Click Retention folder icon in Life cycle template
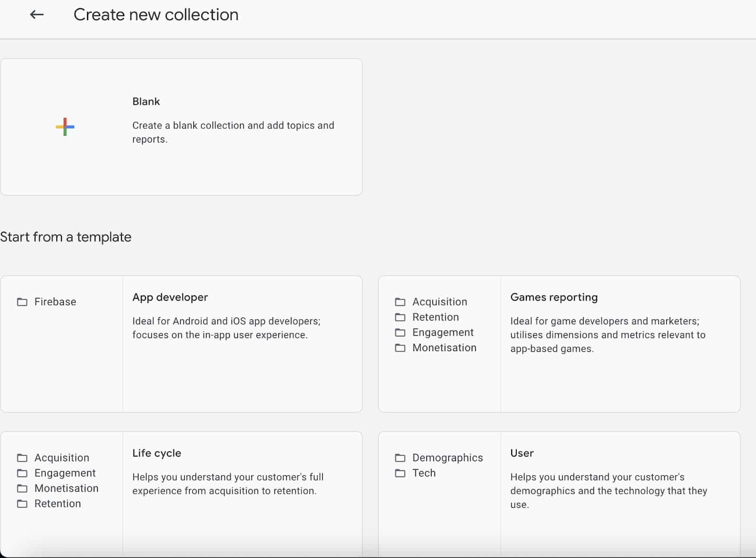Screen dimensions: 756x558 click(22, 503)
